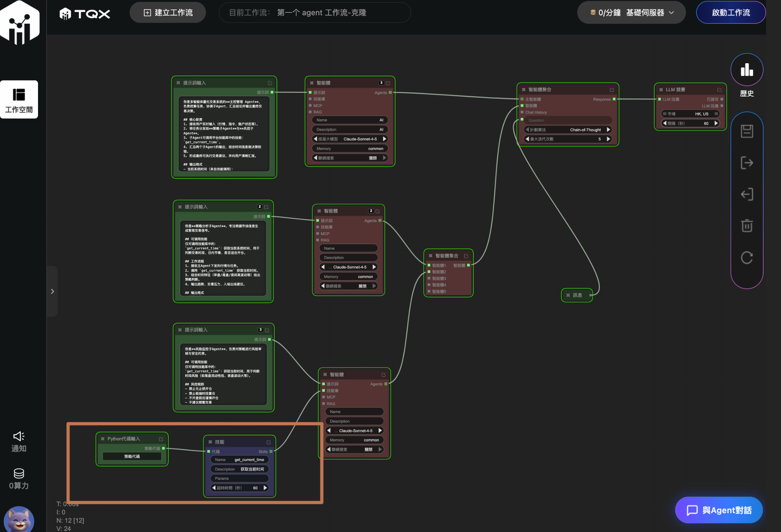Click the trash delete icon
This screenshot has width=781, height=532.
pos(747,226)
